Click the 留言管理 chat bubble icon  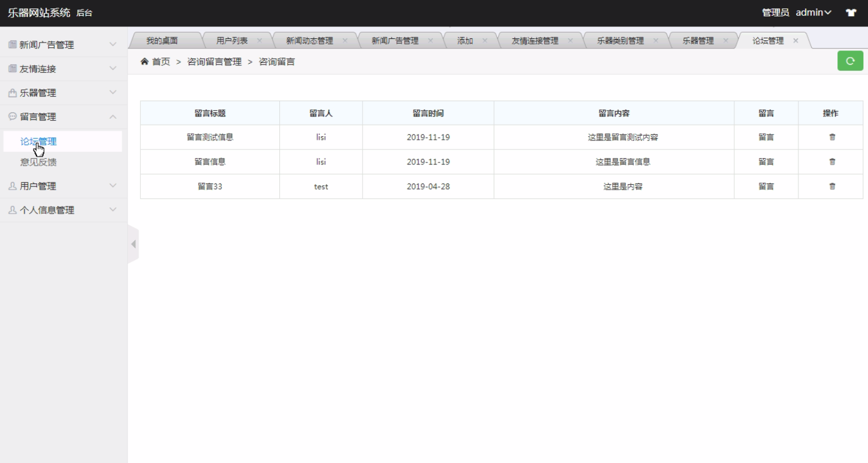pos(13,116)
